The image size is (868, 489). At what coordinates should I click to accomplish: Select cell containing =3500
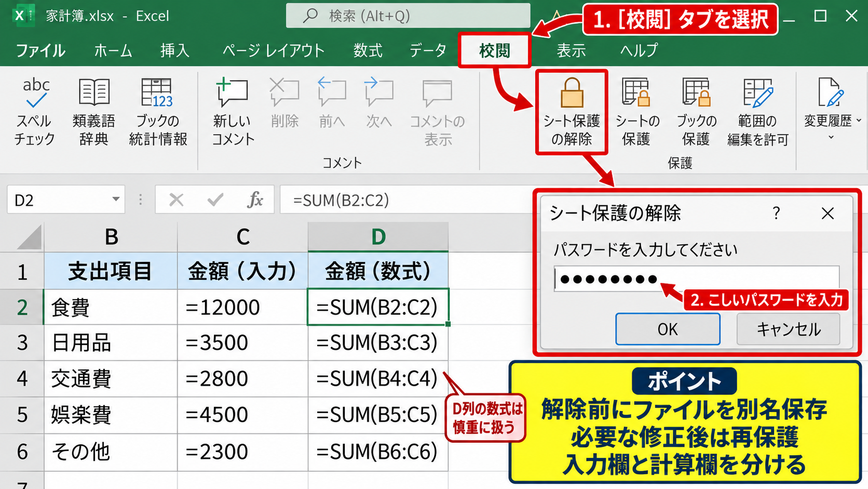tap(242, 343)
